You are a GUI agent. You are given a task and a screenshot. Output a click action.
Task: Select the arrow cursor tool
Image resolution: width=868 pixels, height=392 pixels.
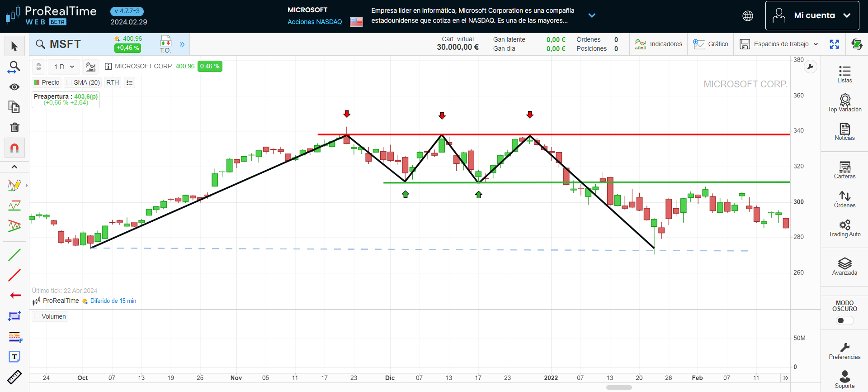click(14, 47)
